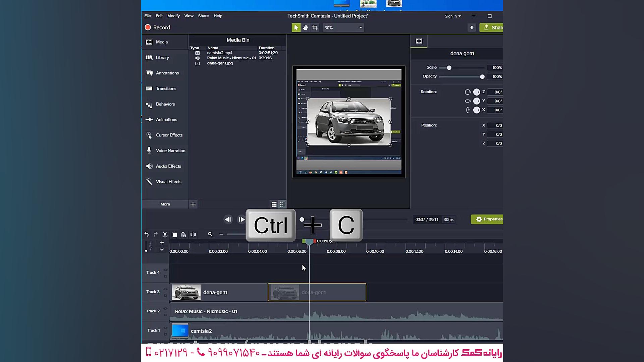Lock Track 2 using its lock icon

click(165, 315)
